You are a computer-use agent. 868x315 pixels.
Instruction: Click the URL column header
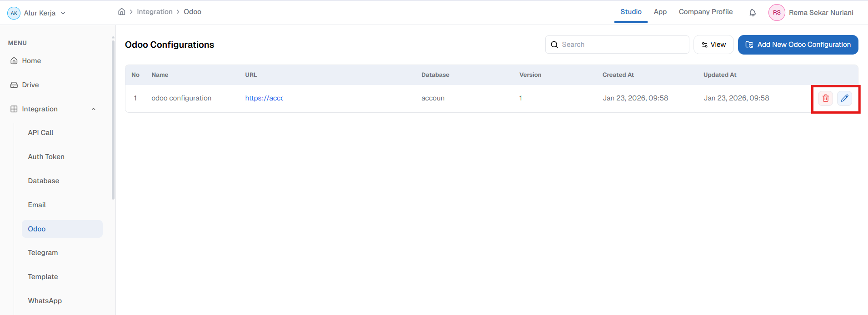pyautogui.click(x=251, y=75)
